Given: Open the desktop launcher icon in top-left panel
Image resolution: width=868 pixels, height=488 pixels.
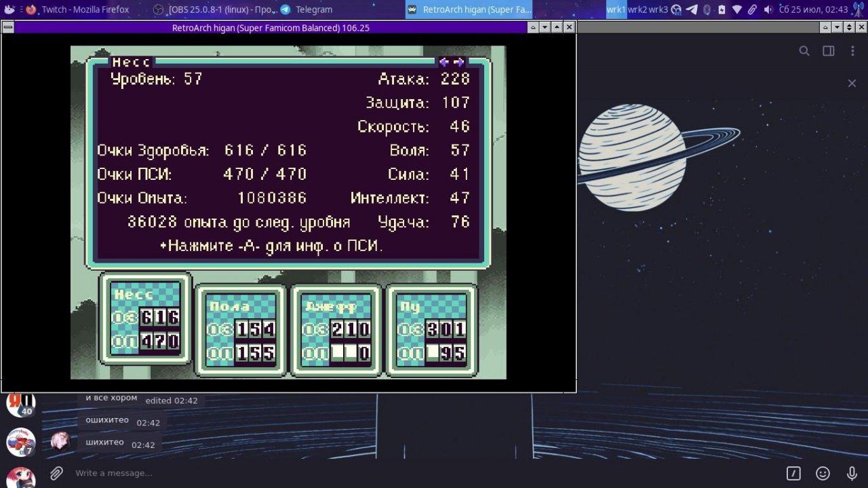Looking at the screenshot, I should pos(9,10).
